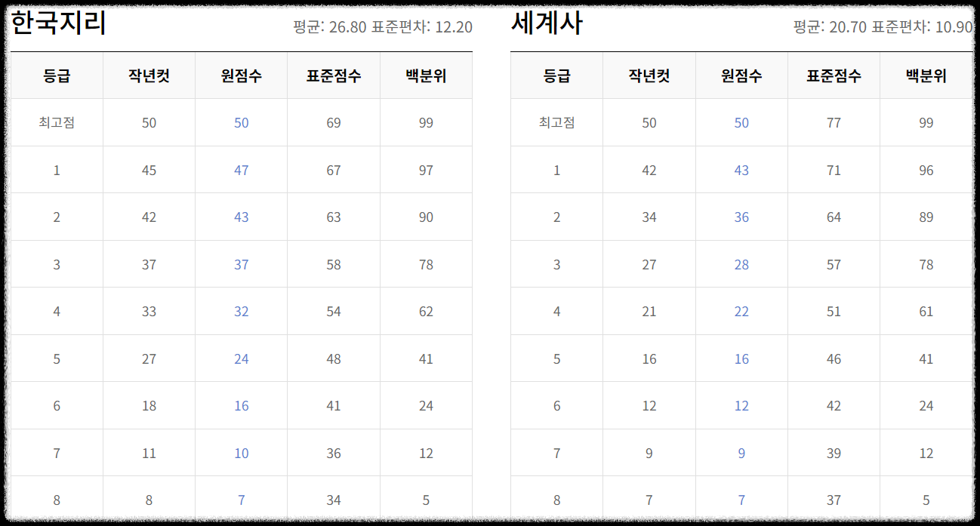Click the blue 원점수 value 43 for grade 1 in 세계사
This screenshot has height=526, width=980.
(x=741, y=170)
